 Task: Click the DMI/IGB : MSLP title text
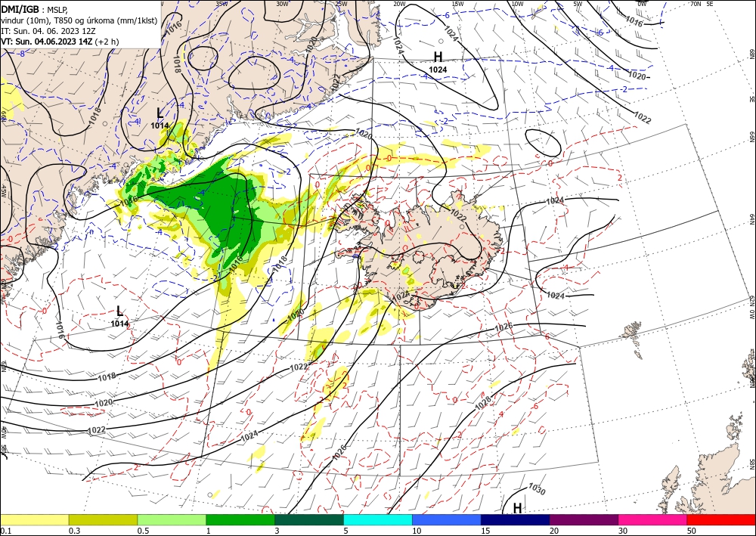[35, 8]
